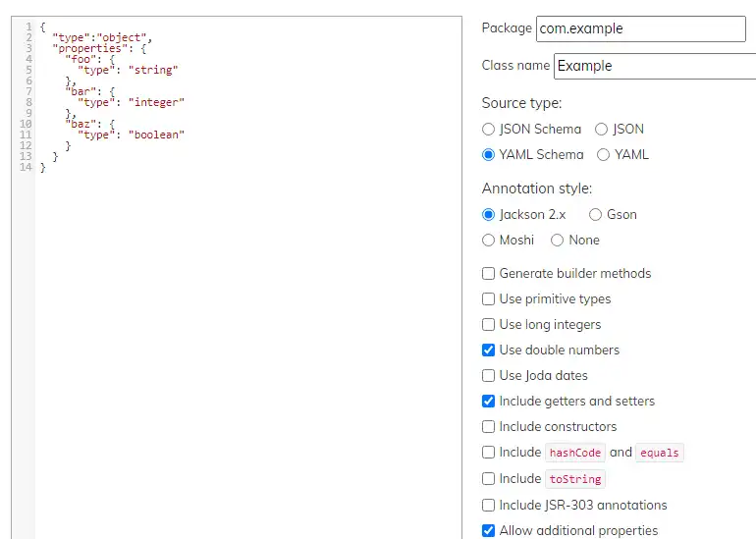This screenshot has width=756, height=539.
Task: Select the YAML Schema radio button
Action: (489, 154)
